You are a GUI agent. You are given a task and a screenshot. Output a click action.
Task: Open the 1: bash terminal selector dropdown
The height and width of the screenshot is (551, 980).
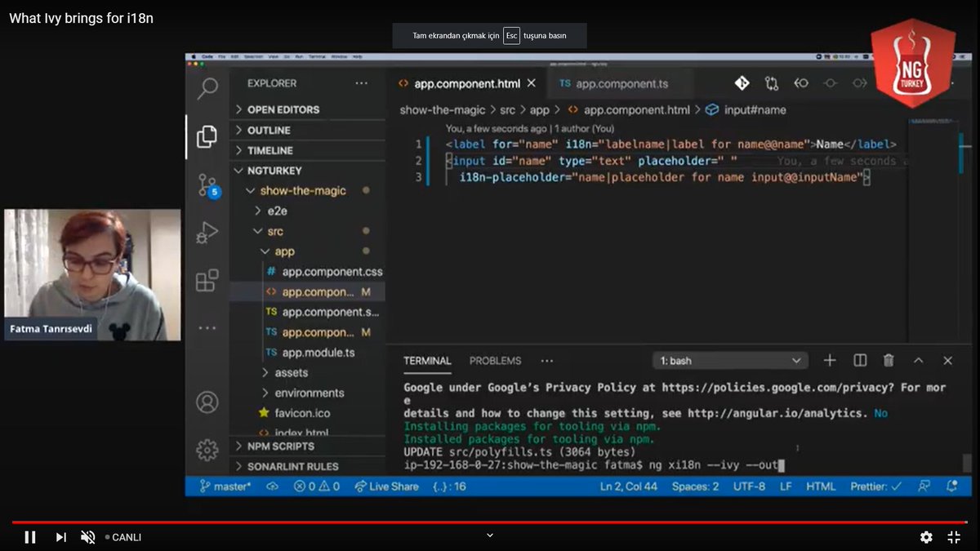[730, 361]
